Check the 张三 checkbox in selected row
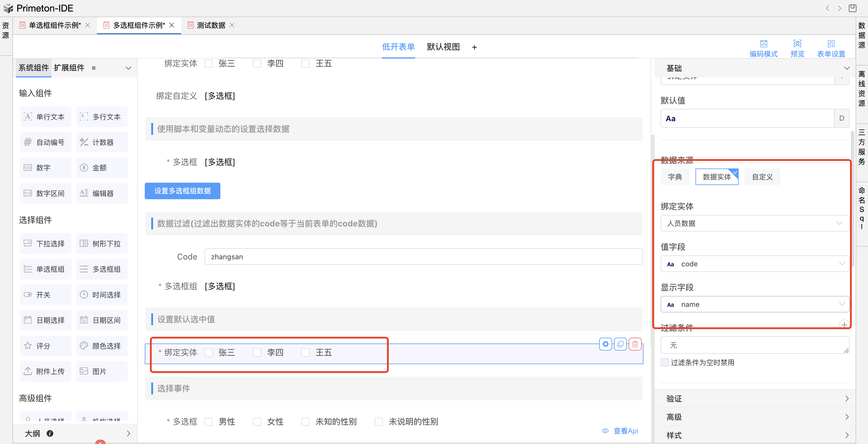 click(x=209, y=353)
